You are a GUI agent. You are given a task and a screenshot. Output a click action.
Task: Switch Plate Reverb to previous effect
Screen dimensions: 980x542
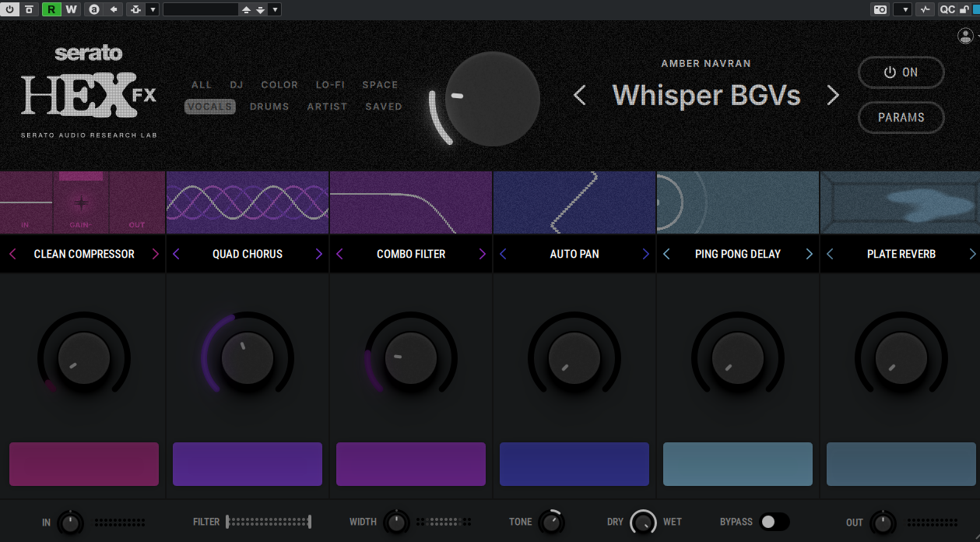830,254
